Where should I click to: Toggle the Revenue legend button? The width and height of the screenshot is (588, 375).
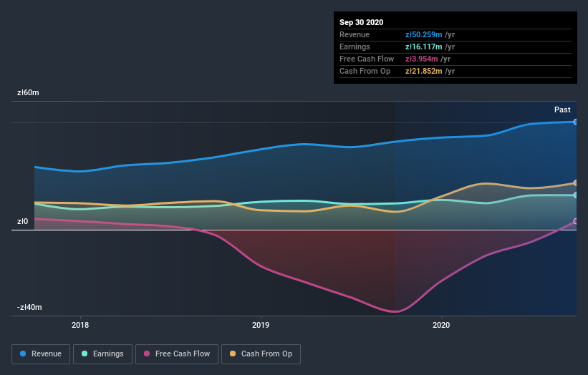tap(41, 354)
